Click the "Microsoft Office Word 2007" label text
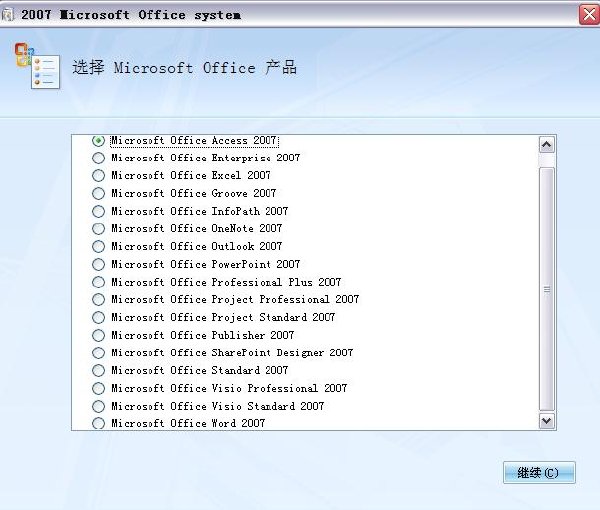 click(188, 423)
